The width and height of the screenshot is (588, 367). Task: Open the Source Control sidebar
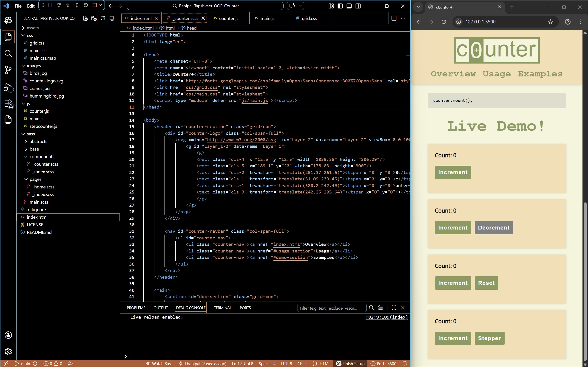(x=8, y=70)
